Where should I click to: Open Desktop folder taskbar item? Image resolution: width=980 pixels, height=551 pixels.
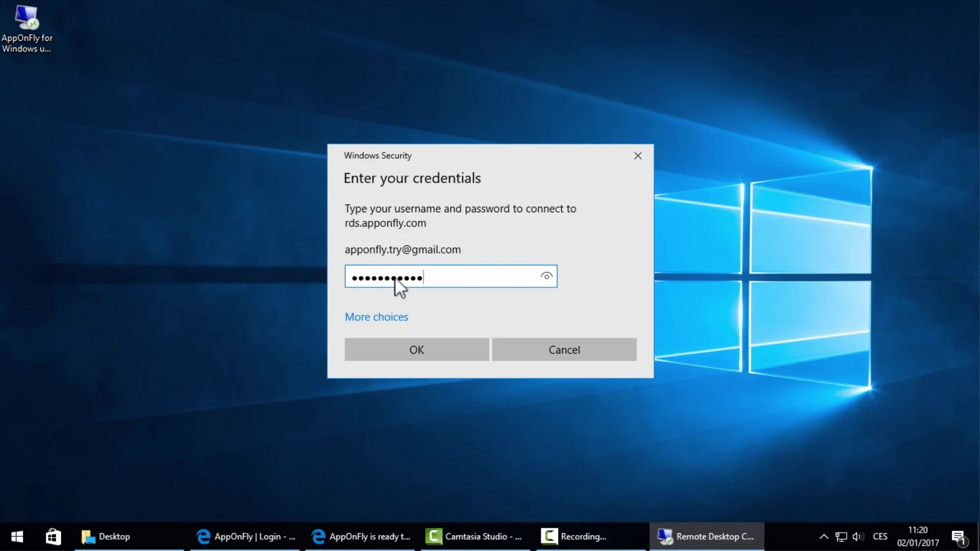(x=130, y=537)
